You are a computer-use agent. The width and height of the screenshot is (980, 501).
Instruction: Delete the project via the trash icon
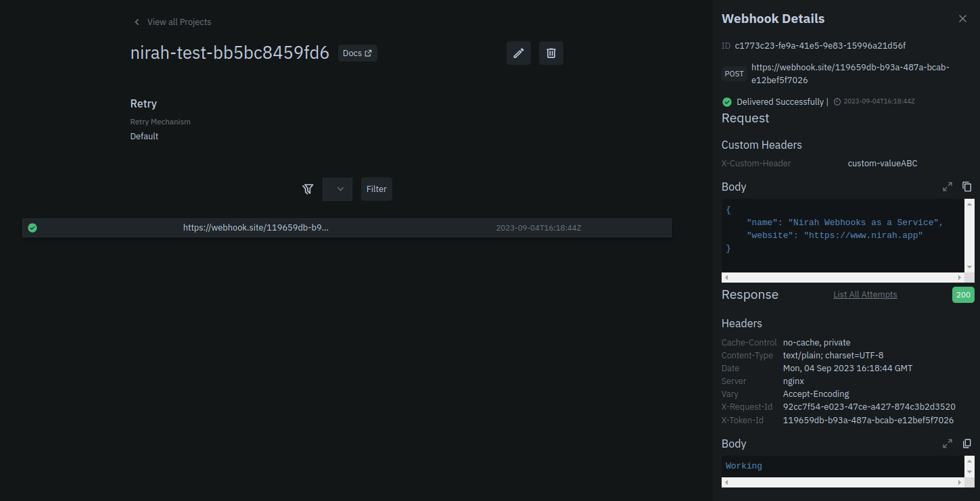[551, 53]
